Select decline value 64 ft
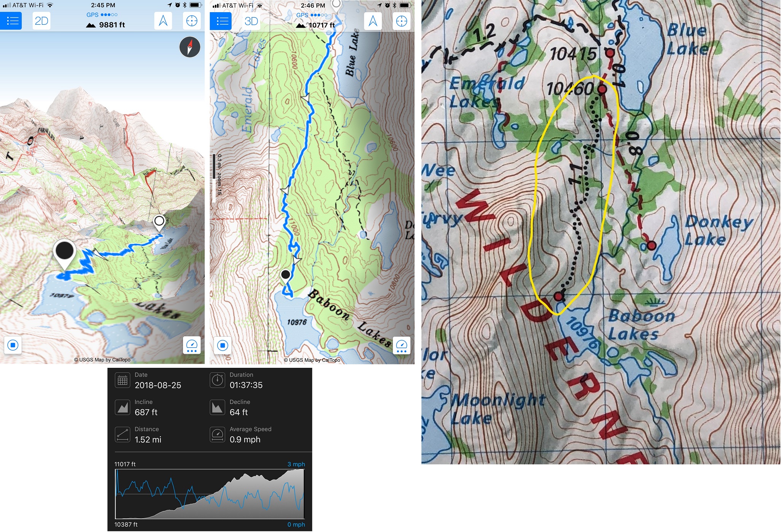This screenshot has width=782, height=532. click(x=238, y=413)
